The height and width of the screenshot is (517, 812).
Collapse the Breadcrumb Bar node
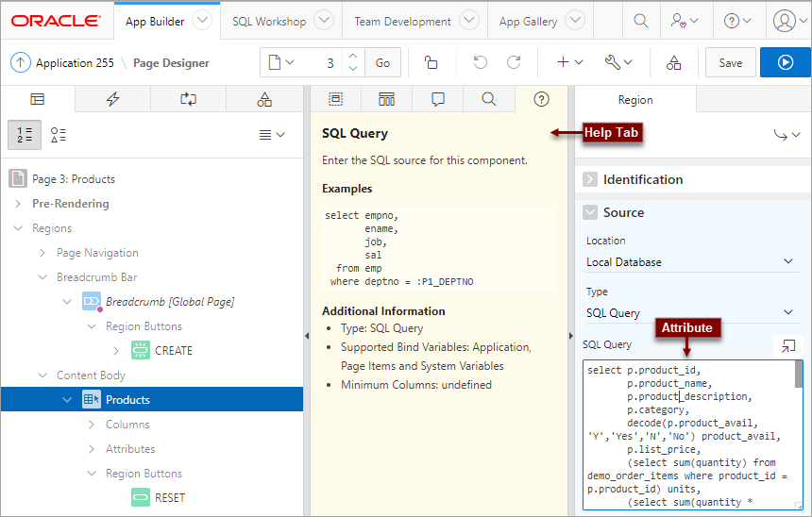pos(42,277)
